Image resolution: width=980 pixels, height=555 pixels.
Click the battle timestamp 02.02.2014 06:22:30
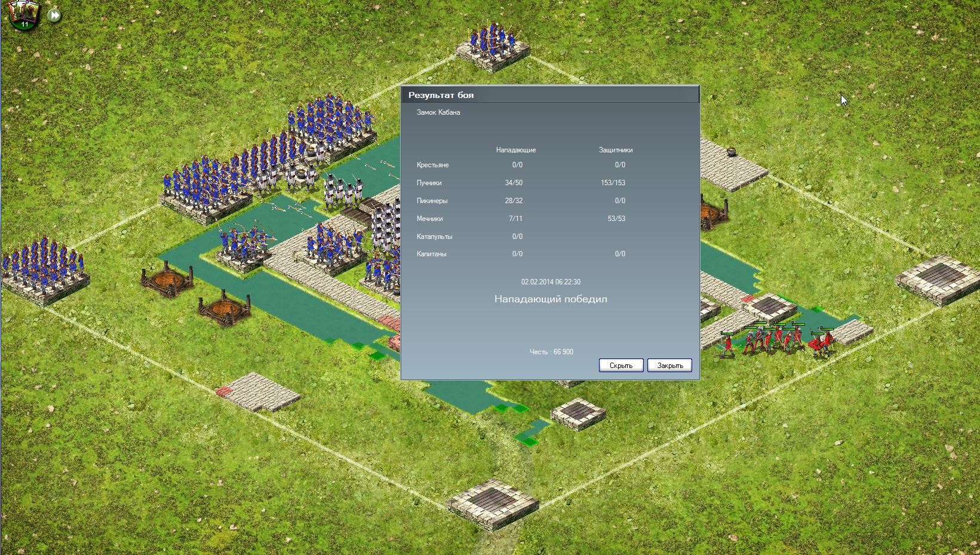(551, 282)
